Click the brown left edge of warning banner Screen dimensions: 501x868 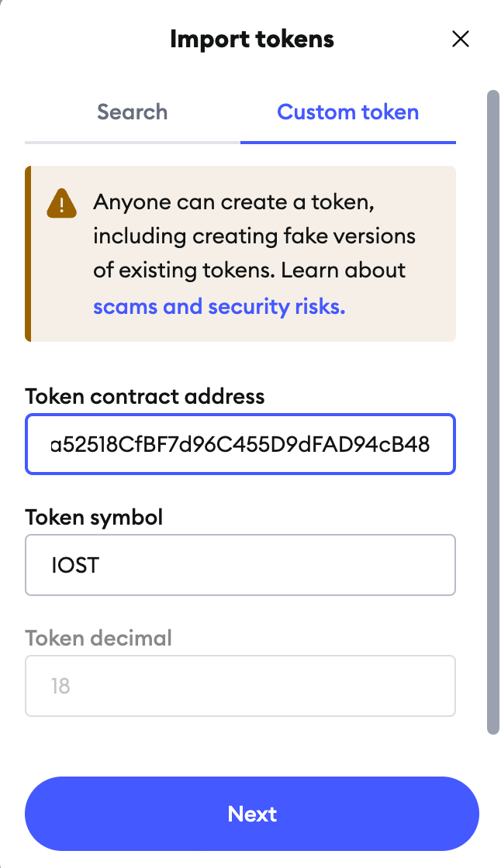point(28,253)
